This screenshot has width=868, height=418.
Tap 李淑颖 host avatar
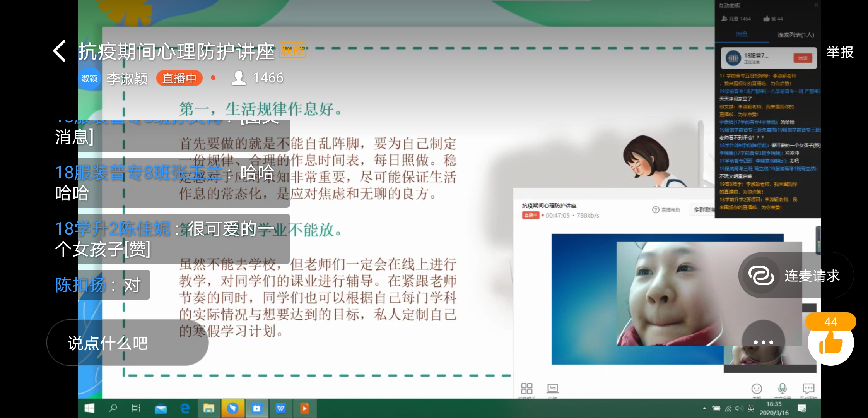(x=89, y=79)
